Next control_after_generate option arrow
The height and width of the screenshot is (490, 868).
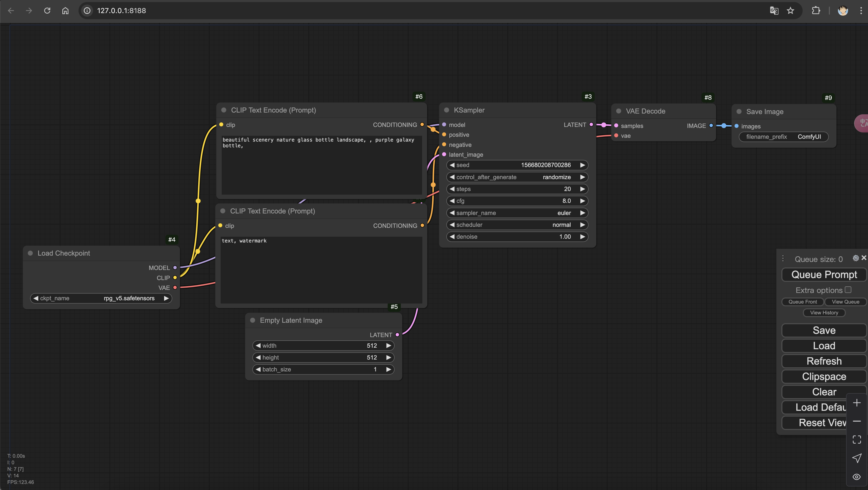point(582,177)
